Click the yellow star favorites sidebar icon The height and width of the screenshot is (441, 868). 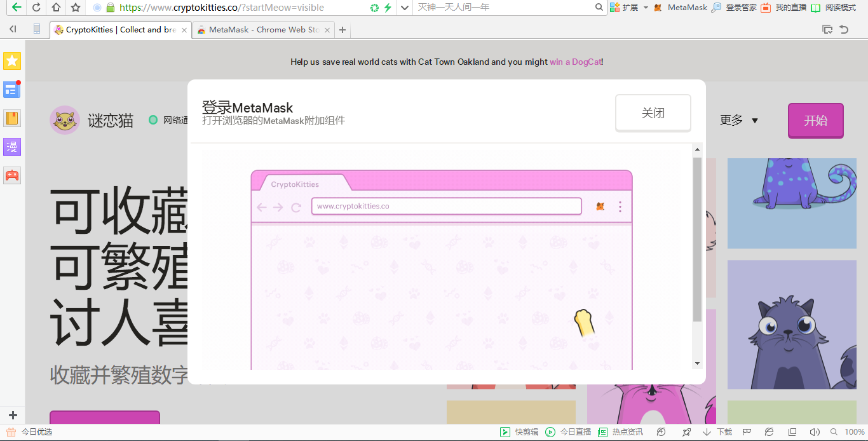pyautogui.click(x=12, y=61)
